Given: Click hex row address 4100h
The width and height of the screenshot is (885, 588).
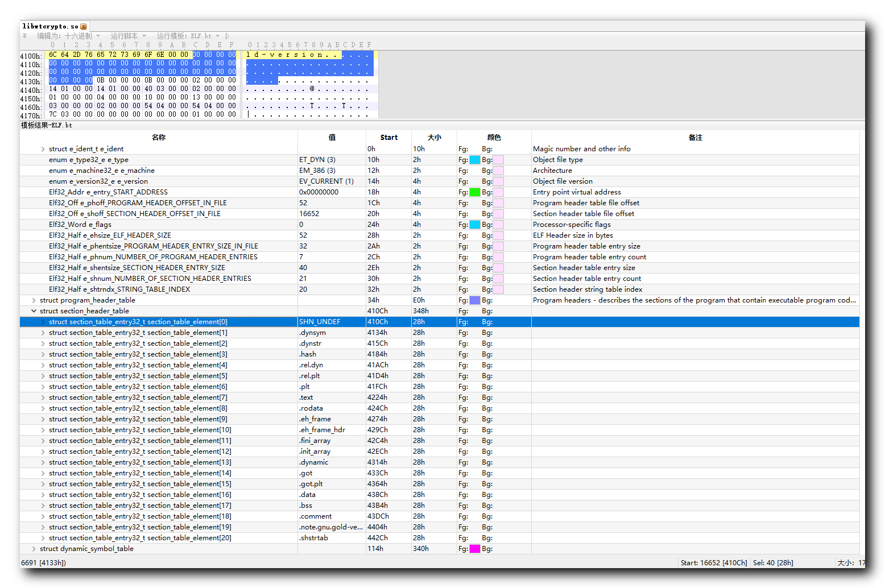Looking at the screenshot, I should coord(31,56).
